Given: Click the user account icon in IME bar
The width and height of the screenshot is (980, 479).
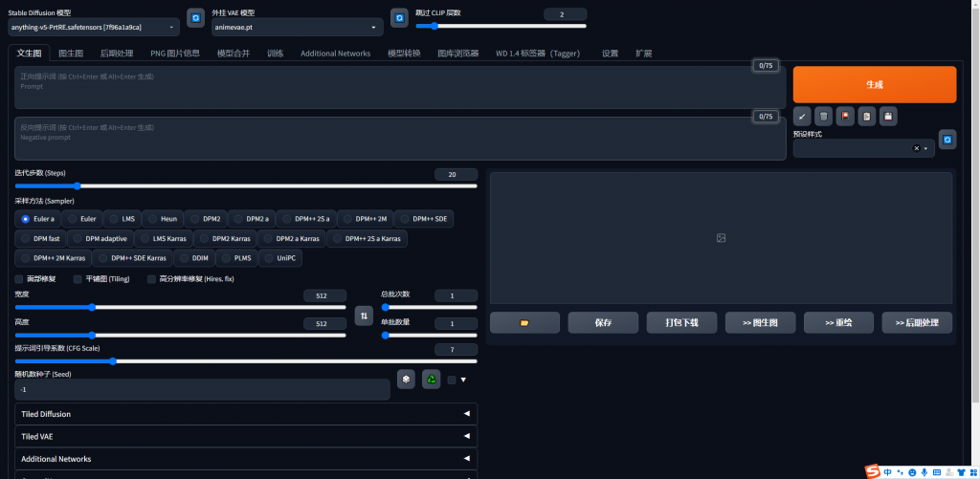Looking at the screenshot, I should [949, 472].
